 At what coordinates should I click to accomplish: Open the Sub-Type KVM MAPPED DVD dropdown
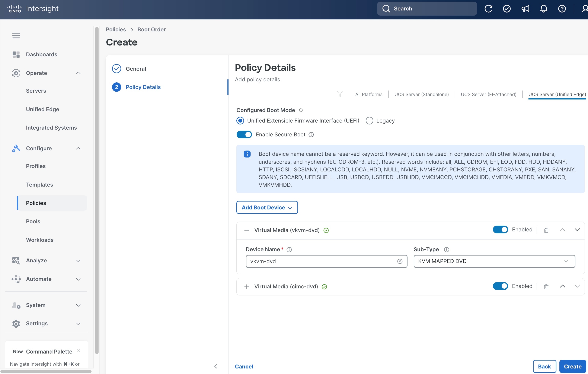494,261
